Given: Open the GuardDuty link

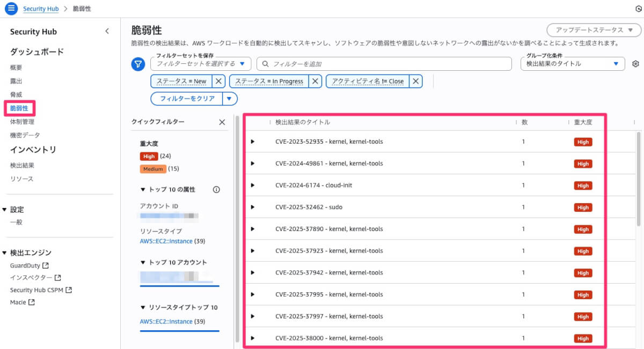Looking at the screenshot, I should click(x=25, y=265).
